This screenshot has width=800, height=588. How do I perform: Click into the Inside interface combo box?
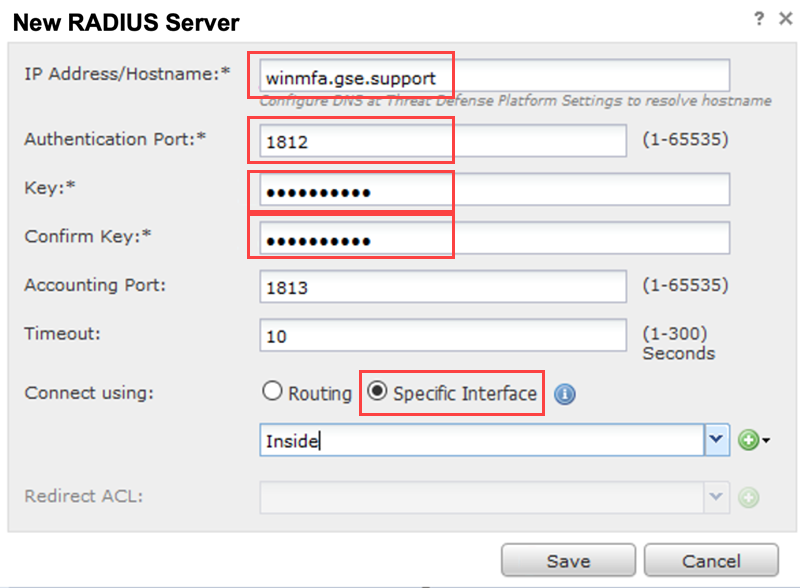[x=482, y=440]
